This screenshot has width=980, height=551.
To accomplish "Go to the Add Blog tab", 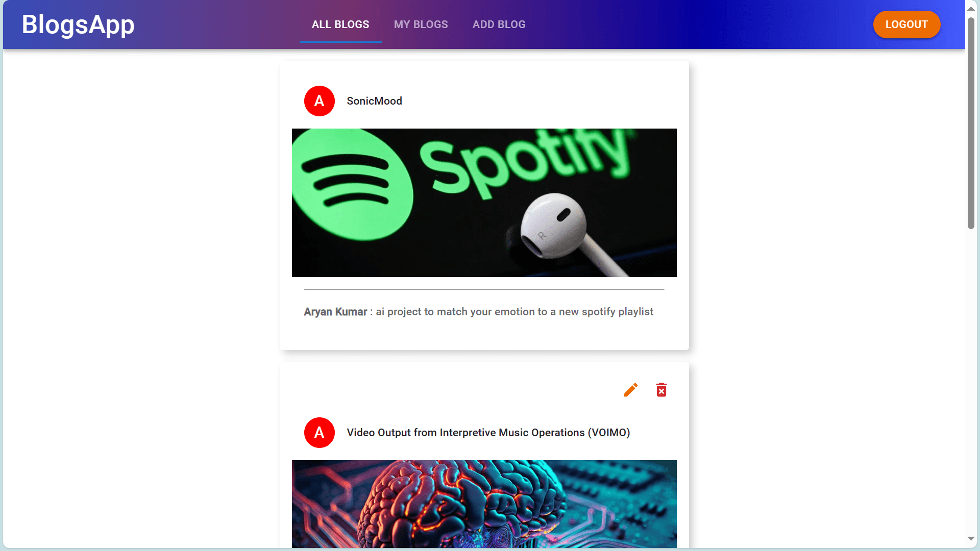I will coord(499,24).
